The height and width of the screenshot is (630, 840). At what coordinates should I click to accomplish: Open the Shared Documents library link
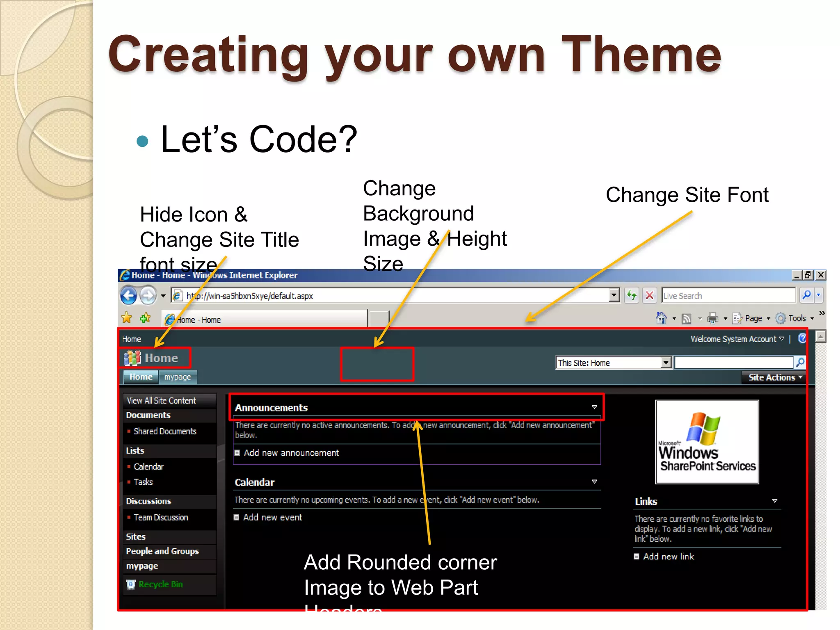(165, 431)
